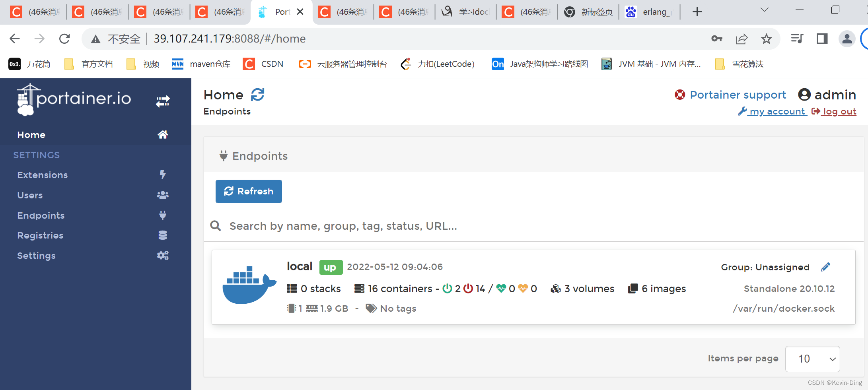Screen dimensions: 868x390
Task: Click the refresh icon next to Home title
Action: tap(258, 95)
